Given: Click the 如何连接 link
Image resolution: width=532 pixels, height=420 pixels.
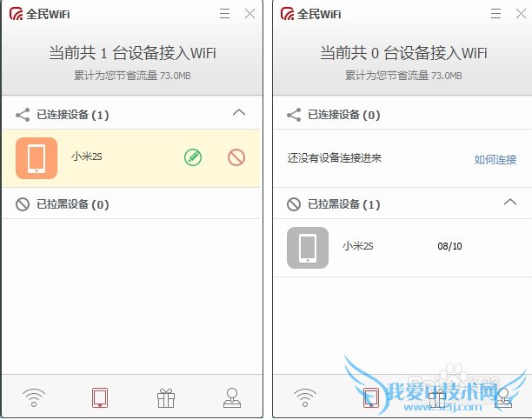Looking at the screenshot, I should 495,159.
